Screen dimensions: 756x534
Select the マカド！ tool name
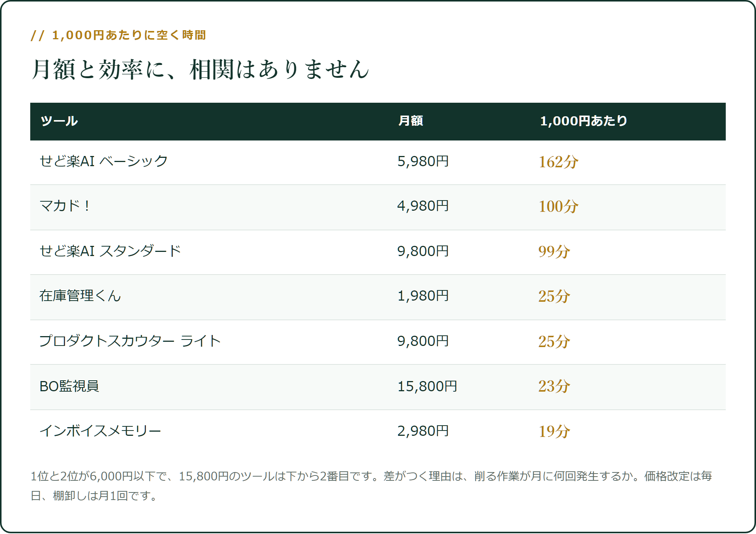(65, 206)
